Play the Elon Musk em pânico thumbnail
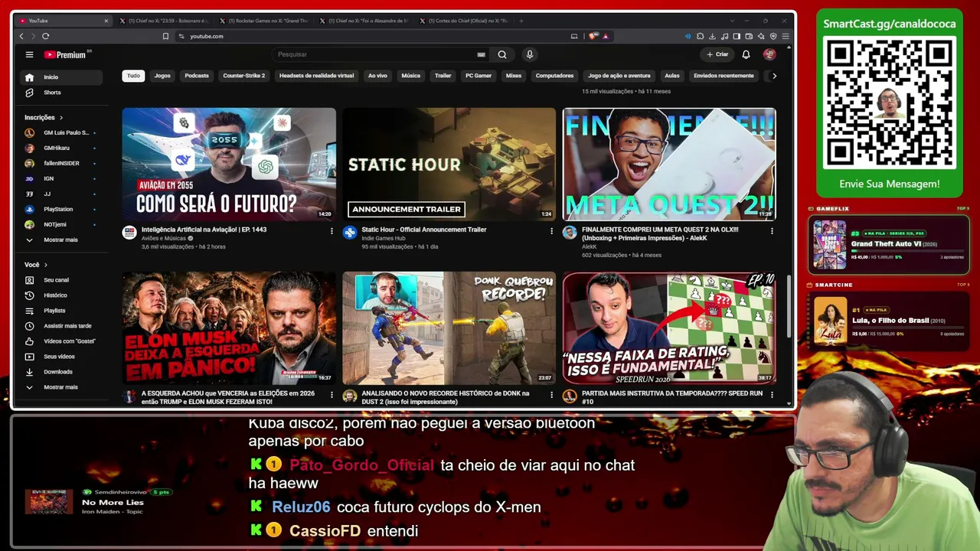Image resolution: width=980 pixels, height=551 pixels. 229,328
